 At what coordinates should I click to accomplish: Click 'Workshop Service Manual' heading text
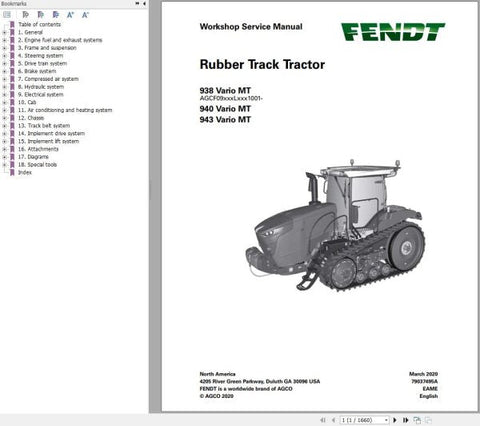[251, 27]
